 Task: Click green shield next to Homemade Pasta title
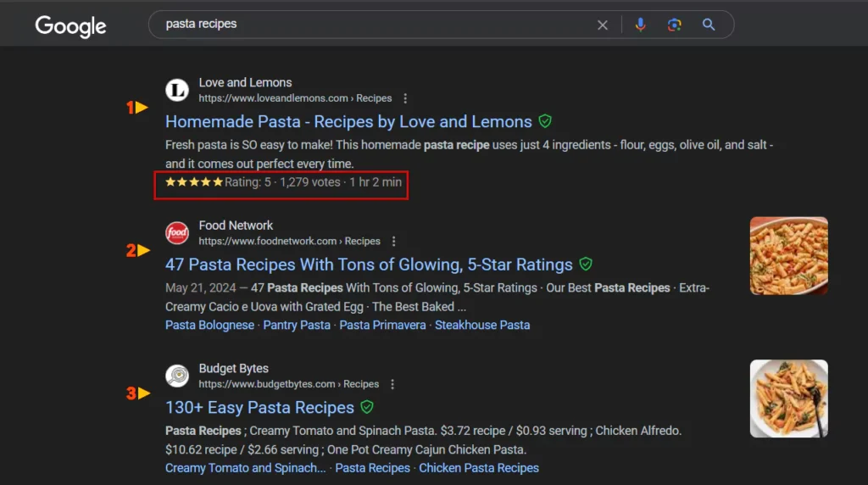(545, 121)
